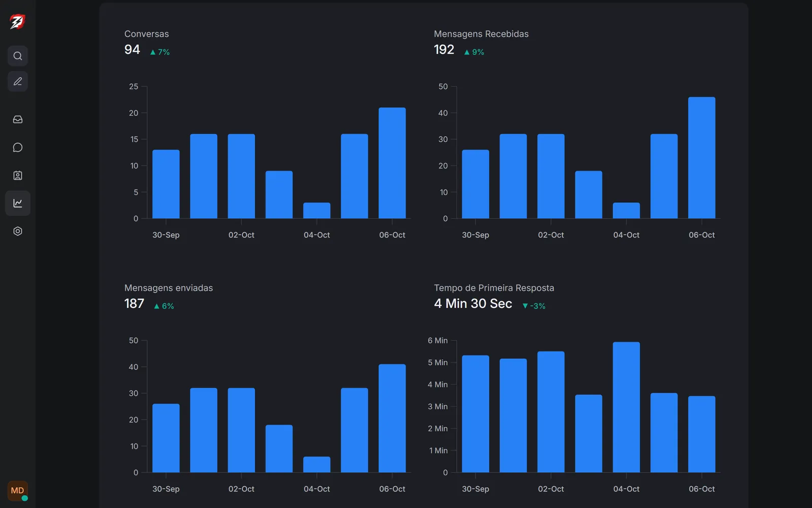Open the inbox tray icon
The image size is (812, 508).
coord(18,119)
